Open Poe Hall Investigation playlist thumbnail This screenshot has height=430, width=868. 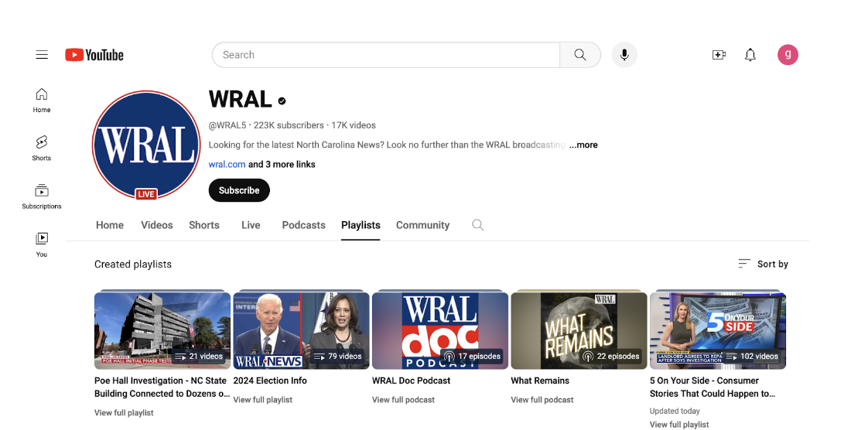162,330
